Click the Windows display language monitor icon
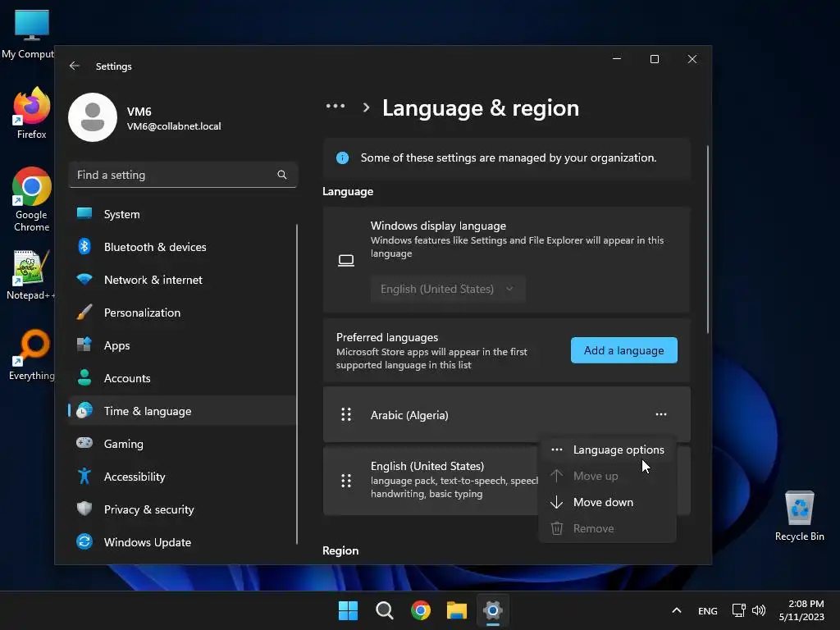Viewport: 840px width, 630px height. tap(346, 260)
